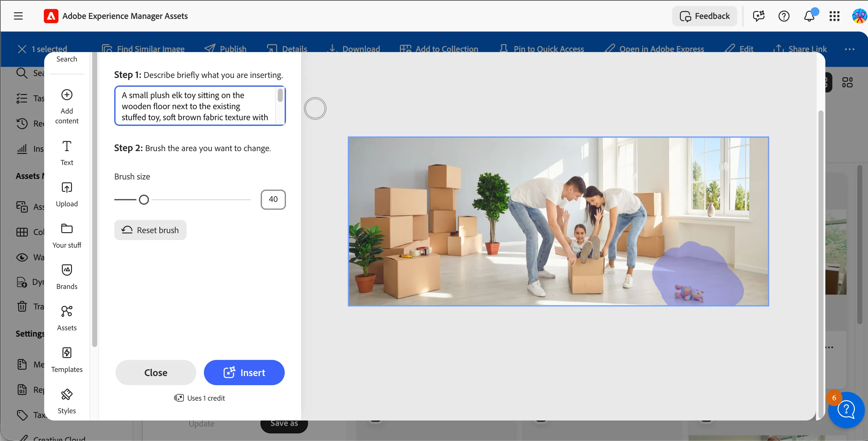868x441 pixels.
Task: Select the Text tool
Action: tap(67, 153)
